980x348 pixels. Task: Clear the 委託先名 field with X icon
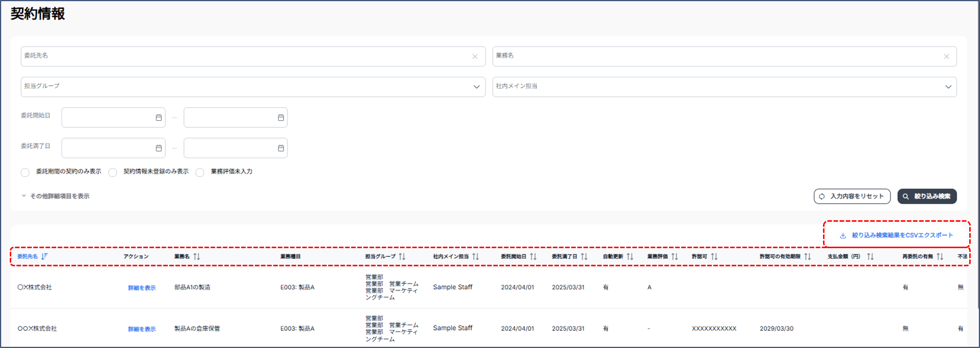[x=474, y=57]
